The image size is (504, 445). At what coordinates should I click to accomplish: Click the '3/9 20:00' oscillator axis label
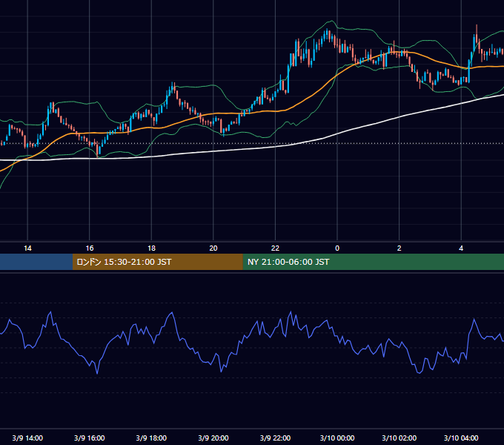(x=213, y=438)
